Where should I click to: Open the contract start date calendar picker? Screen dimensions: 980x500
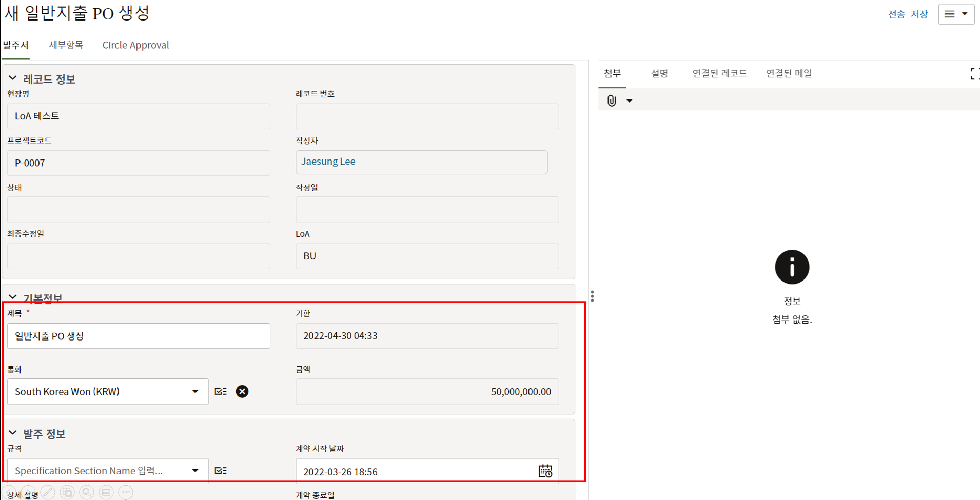pyautogui.click(x=545, y=471)
